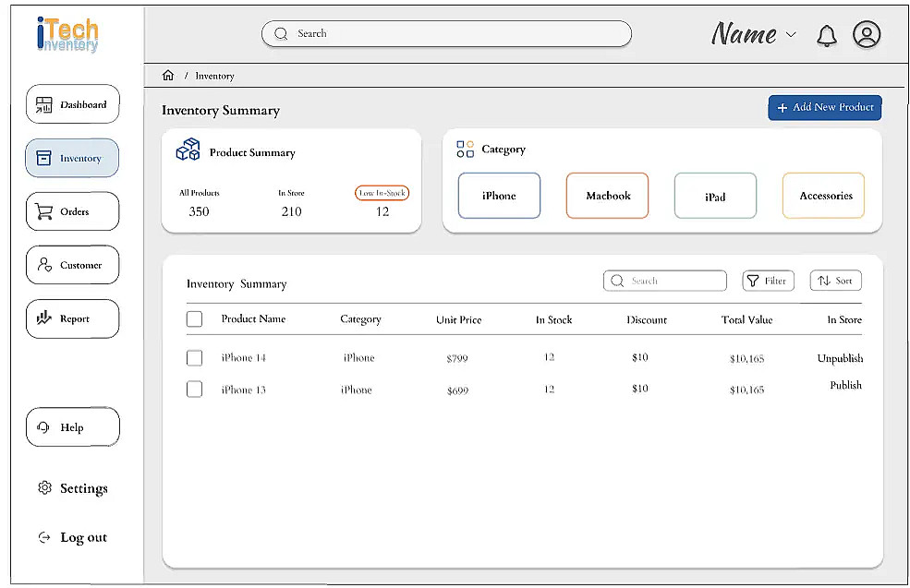Click the Orders cart icon in sidebar
The height and width of the screenshot is (588, 910).
44,211
